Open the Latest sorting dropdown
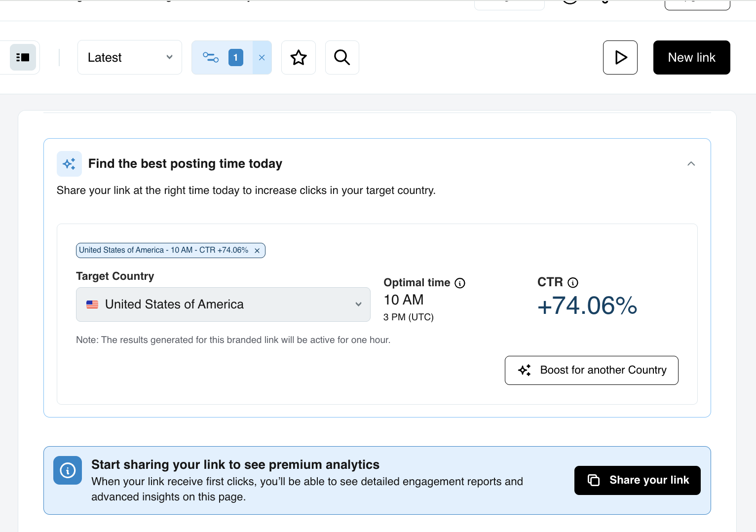Screen dimensions: 756x532 pyautogui.click(x=129, y=57)
